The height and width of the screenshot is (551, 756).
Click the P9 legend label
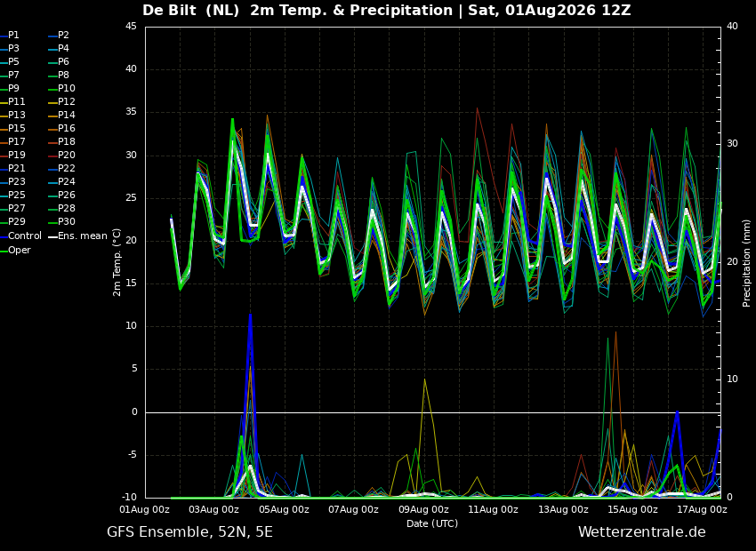point(10,89)
